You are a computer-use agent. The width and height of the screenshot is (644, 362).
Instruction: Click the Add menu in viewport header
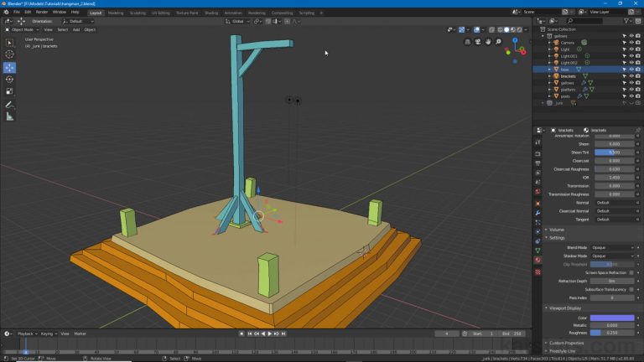tap(76, 29)
